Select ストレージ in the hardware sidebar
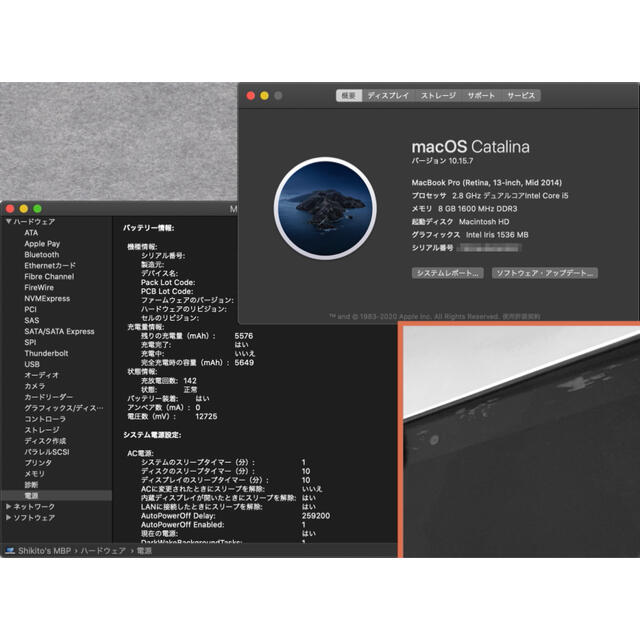Screen dimensions: 640x640 coord(42,430)
